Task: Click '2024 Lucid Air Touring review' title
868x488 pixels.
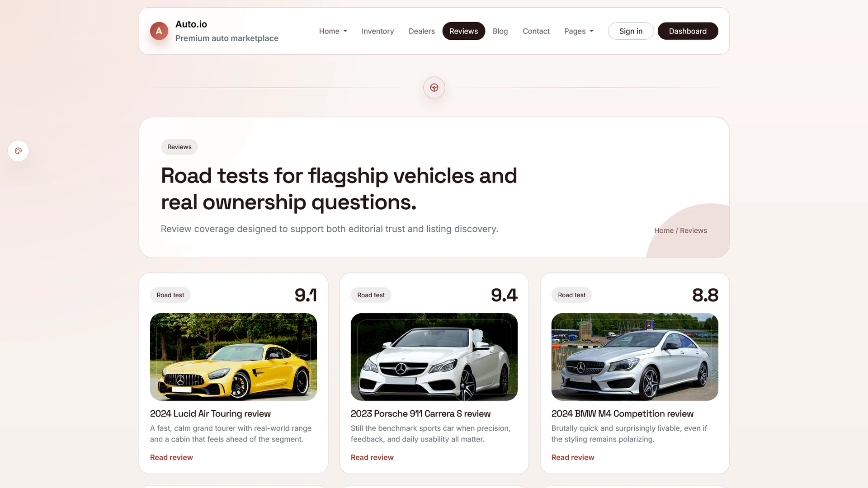Action: 210,414
